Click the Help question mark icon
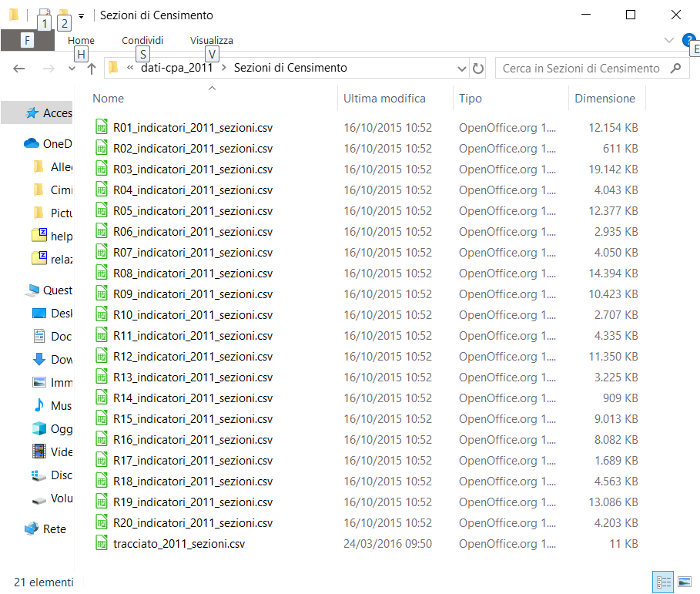 click(688, 40)
